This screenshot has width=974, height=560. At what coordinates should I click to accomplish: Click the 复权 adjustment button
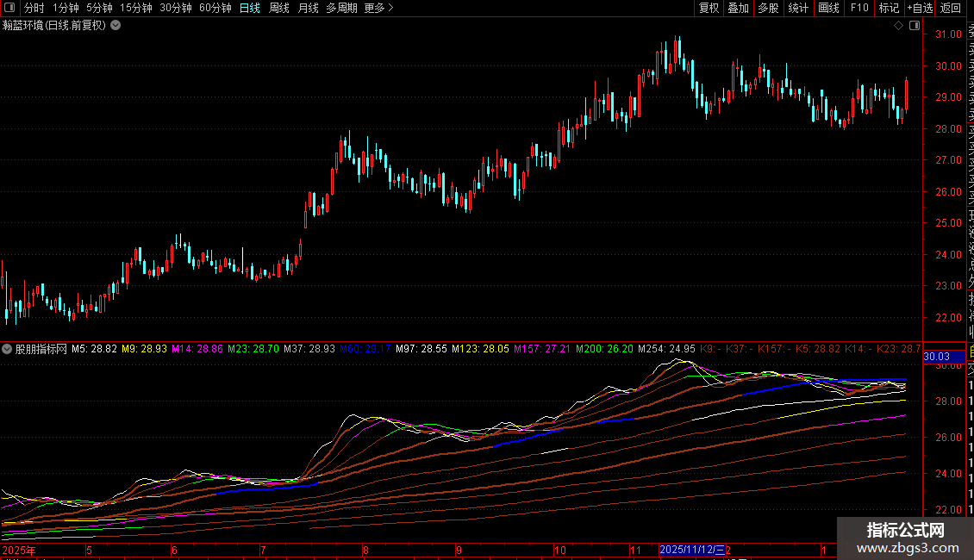[x=709, y=8]
